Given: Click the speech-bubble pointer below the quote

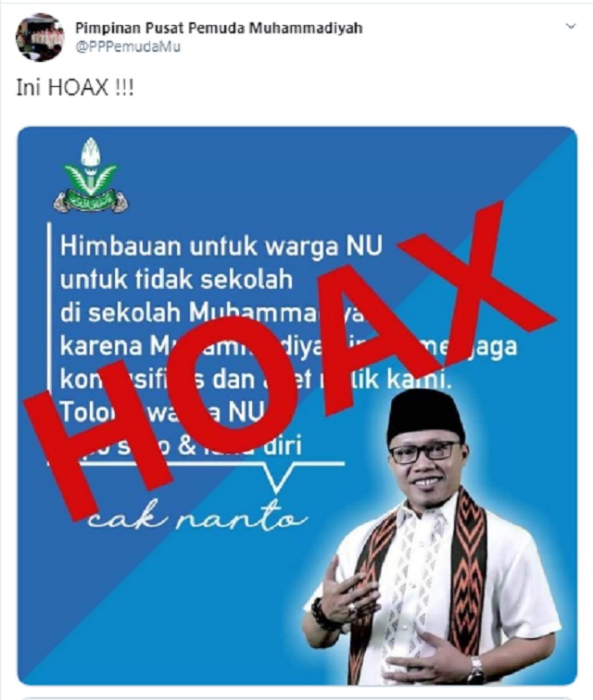Looking at the screenshot, I should pyautogui.click(x=278, y=478).
